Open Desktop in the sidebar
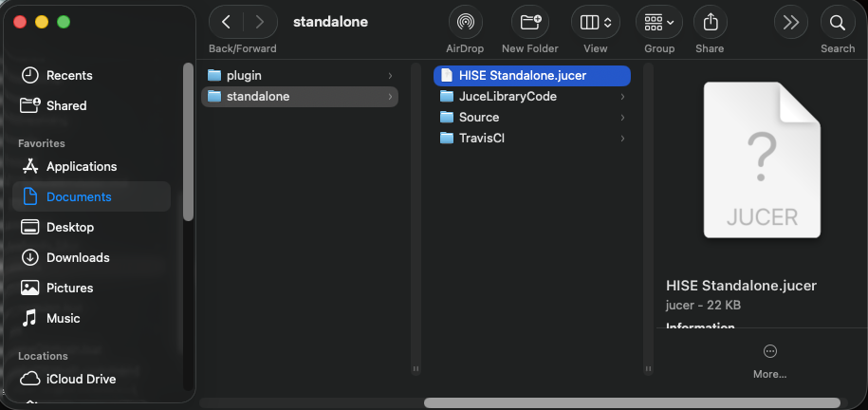The height and width of the screenshot is (410, 868). pyautogui.click(x=91, y=227)
